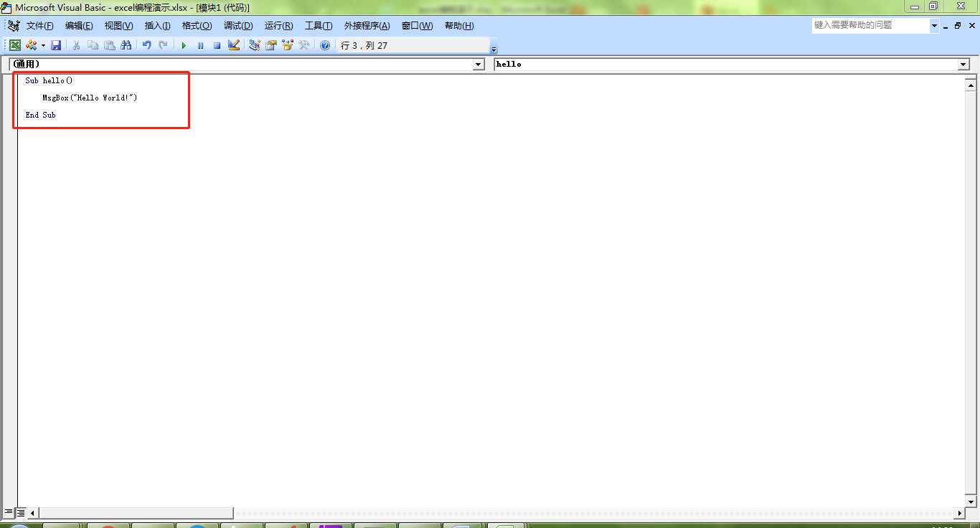This screenshot has width=980, height=528.
Task: Open the 帮助(H) menu
Action: click(x=458, y=26)
